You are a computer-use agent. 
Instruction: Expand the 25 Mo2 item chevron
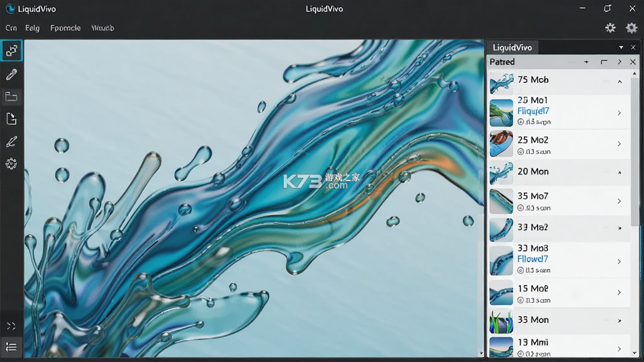[x=619, y=144]
